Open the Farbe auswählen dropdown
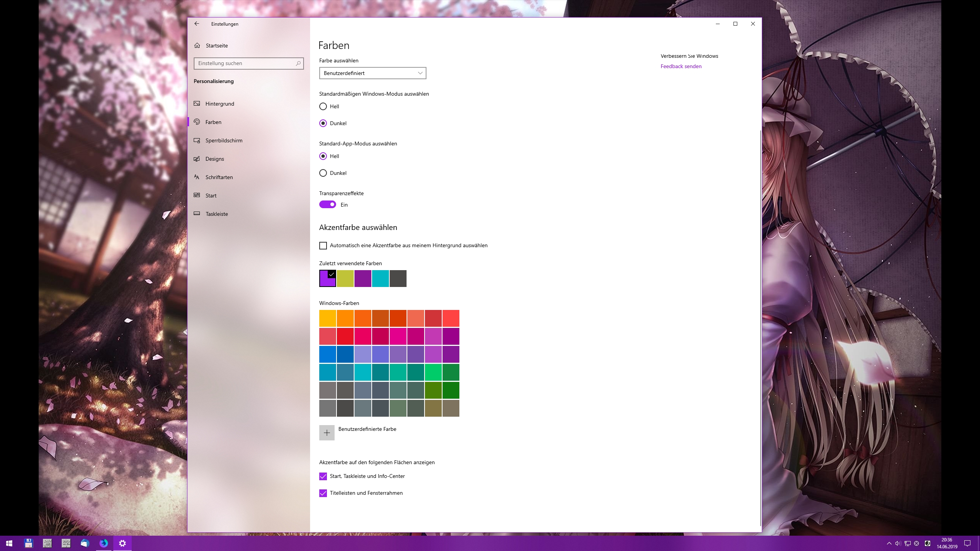 click(372, 73)
